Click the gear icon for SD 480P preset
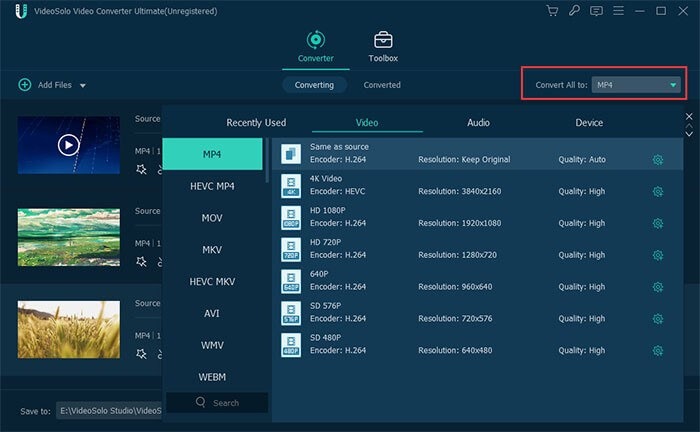The image size is (700, 432). click(658, 350)
